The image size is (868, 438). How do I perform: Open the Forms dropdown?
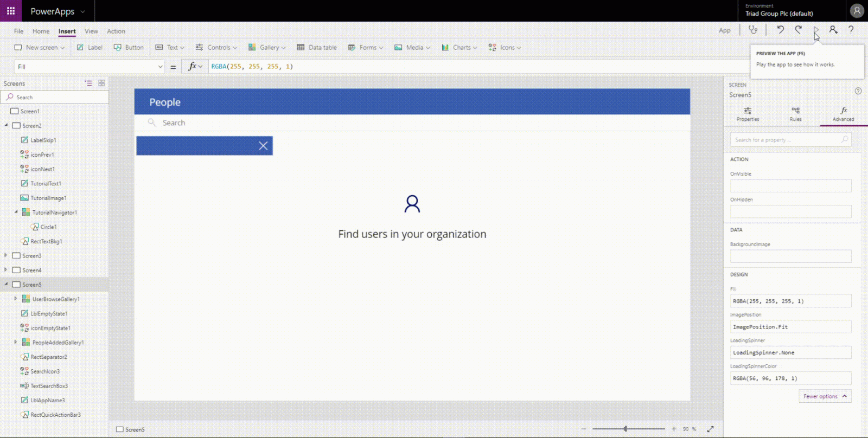366,48
